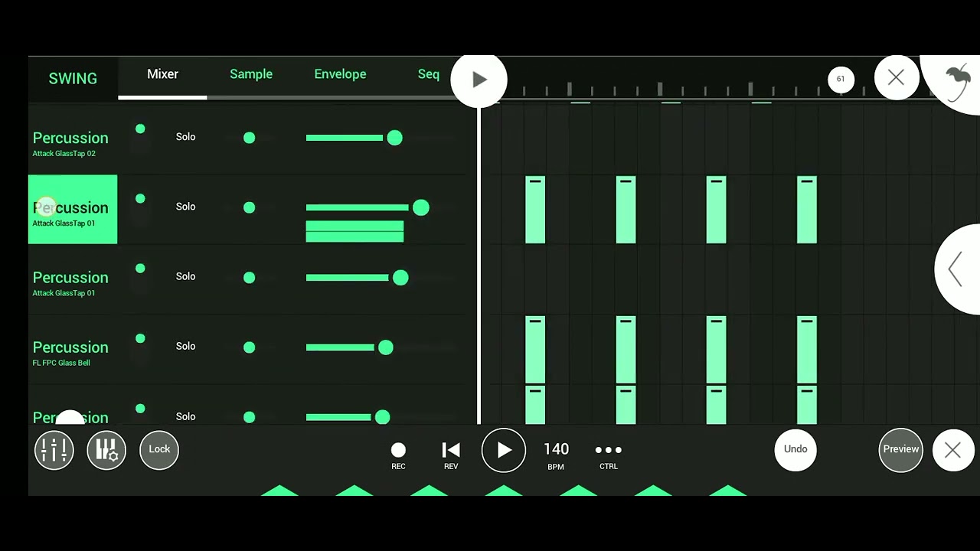Click the wide green bar under highlighted GlassTap 01 slider

pyautogui.click(x=354, y=231)
